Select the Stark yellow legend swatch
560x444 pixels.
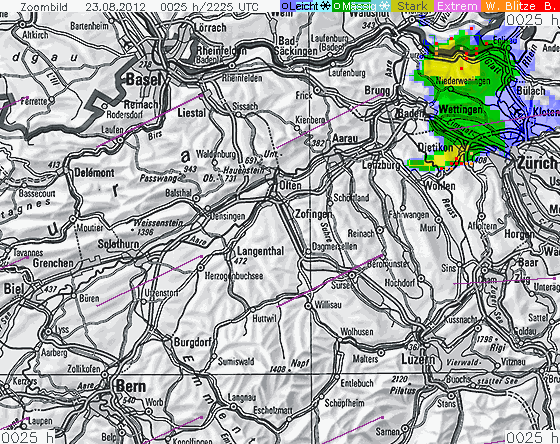[412, 6]
